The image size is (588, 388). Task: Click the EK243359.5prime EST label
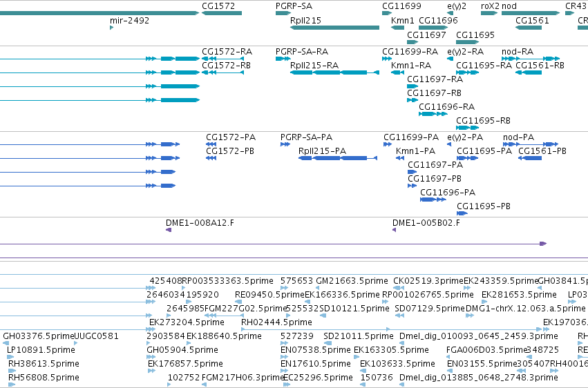[x=501, y=281]
